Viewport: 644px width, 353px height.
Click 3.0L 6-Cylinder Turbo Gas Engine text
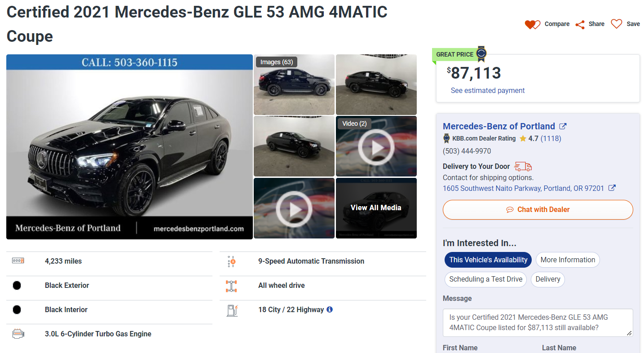click(98, 334)
